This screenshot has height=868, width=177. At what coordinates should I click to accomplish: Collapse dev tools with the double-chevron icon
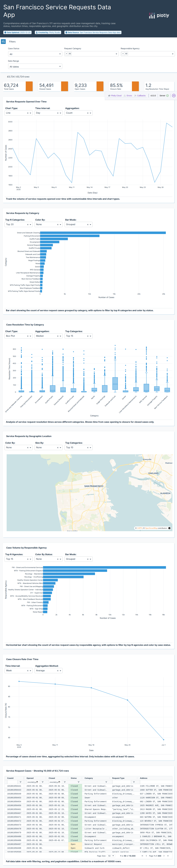(x=174, y=96)
